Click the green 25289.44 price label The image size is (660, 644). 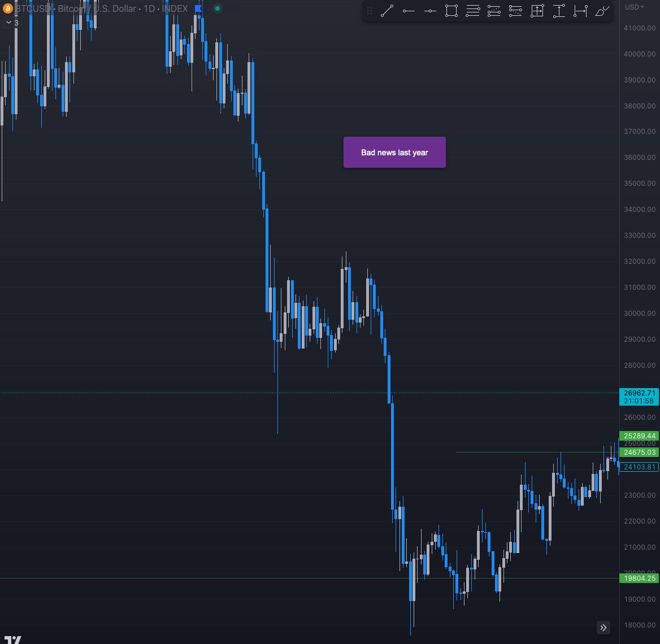639,436
